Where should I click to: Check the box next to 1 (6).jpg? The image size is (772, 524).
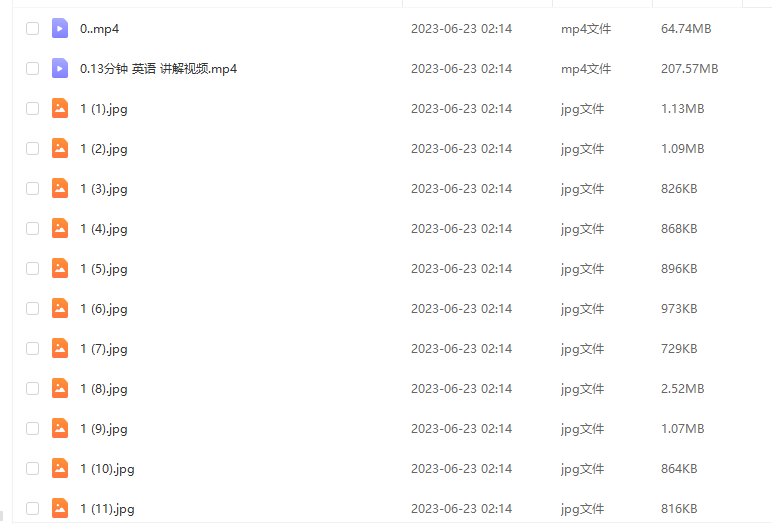[x=32, y=308]
